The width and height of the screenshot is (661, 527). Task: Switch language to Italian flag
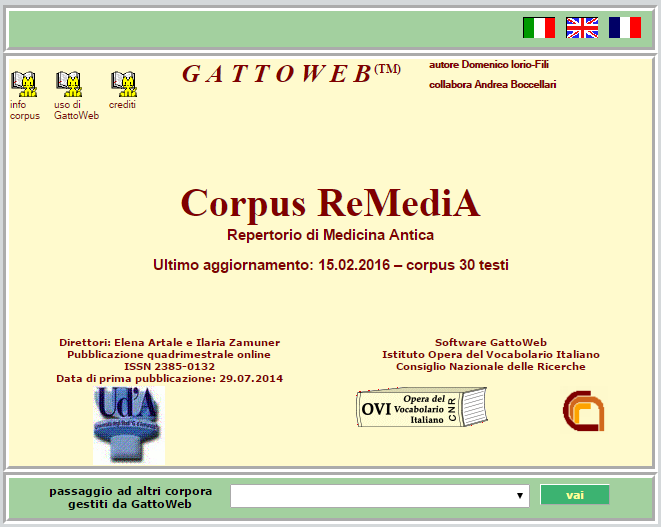point(539,28)
